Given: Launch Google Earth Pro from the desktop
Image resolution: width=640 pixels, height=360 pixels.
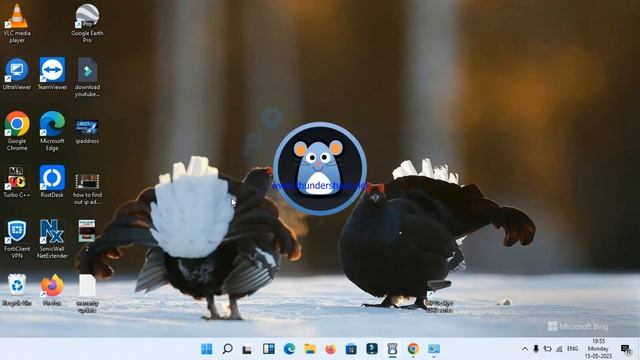Looking at the screenshot, I should [87, 22].
